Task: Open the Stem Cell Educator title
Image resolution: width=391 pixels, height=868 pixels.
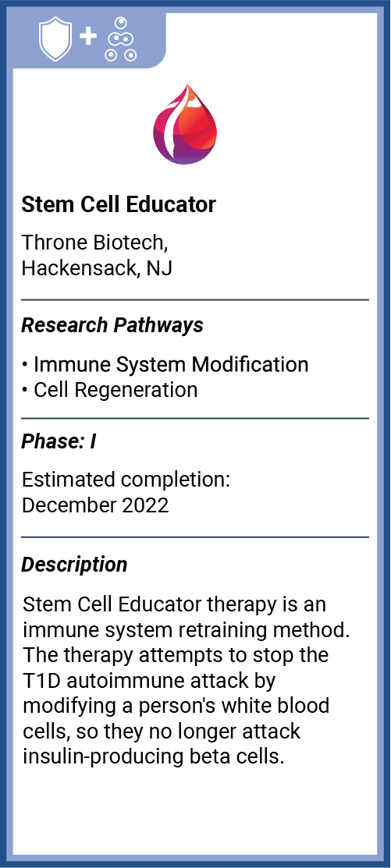Action: tap(119, 205)
